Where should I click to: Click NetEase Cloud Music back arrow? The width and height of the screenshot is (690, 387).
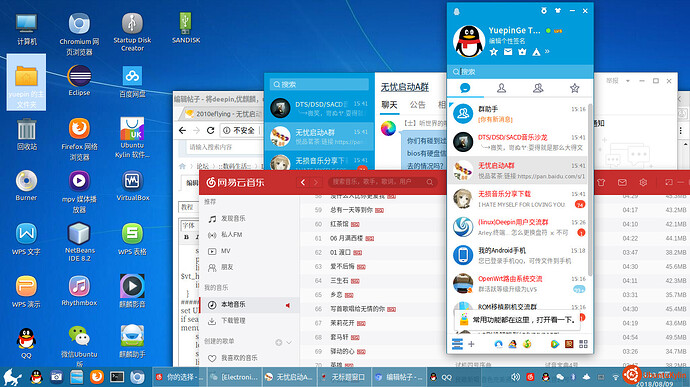pyautogui.click(x=303, y=182)
